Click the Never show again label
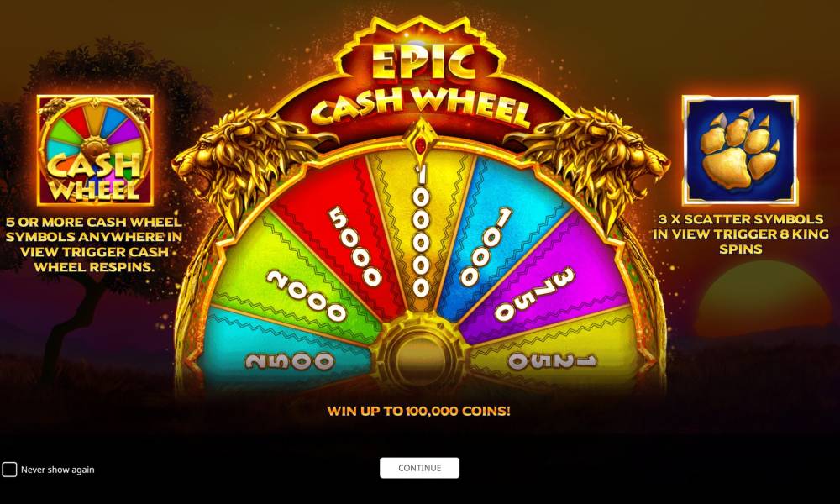 (x=57, y=470)
